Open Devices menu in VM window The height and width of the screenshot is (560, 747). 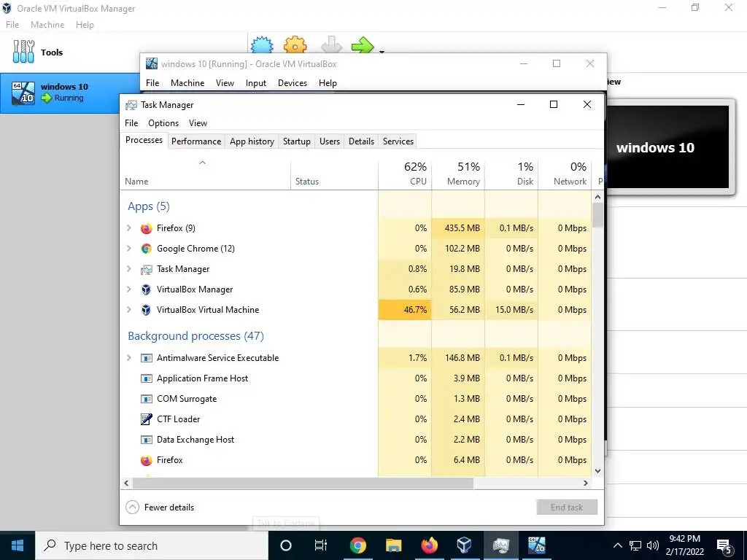click(x=293, y=83)
